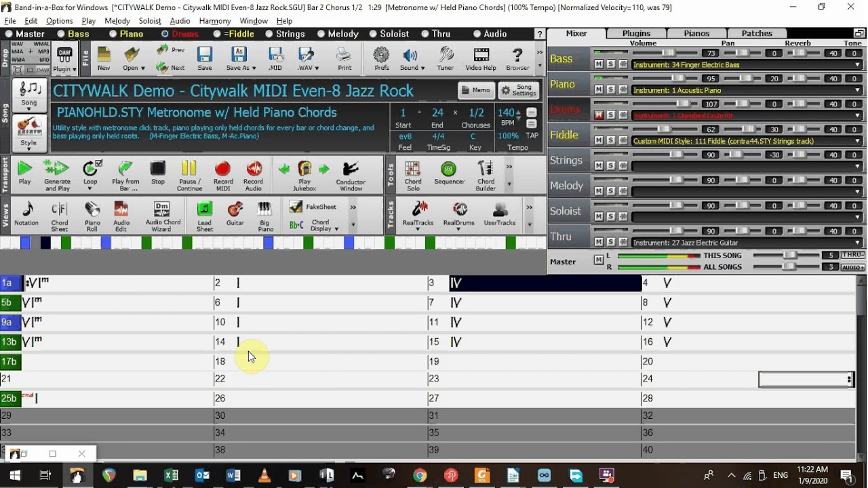Click the .MID export icon
Screen dimensions: 868x488
coord(275,59)
